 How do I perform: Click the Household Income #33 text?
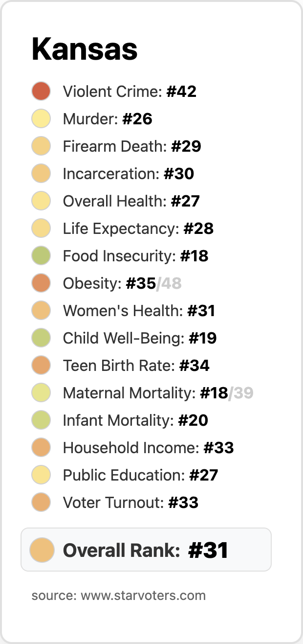tap(148, 448)
